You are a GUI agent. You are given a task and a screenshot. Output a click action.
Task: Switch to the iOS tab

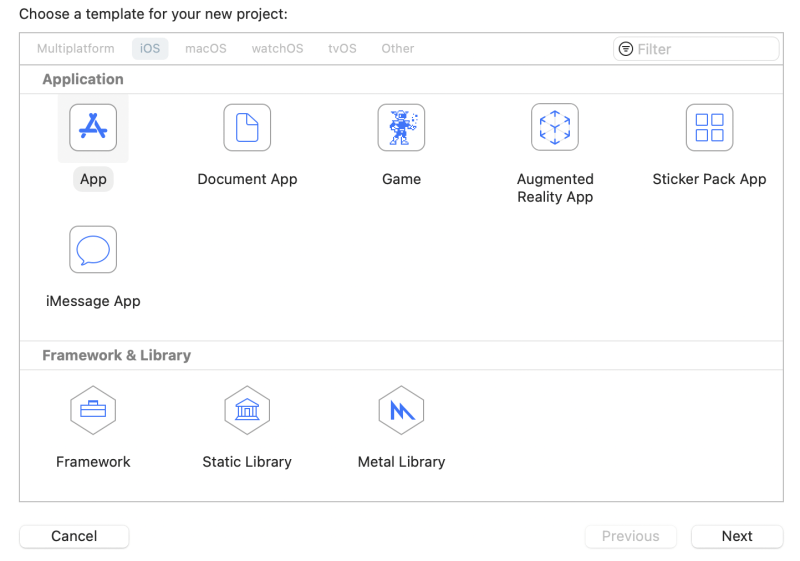150,48
